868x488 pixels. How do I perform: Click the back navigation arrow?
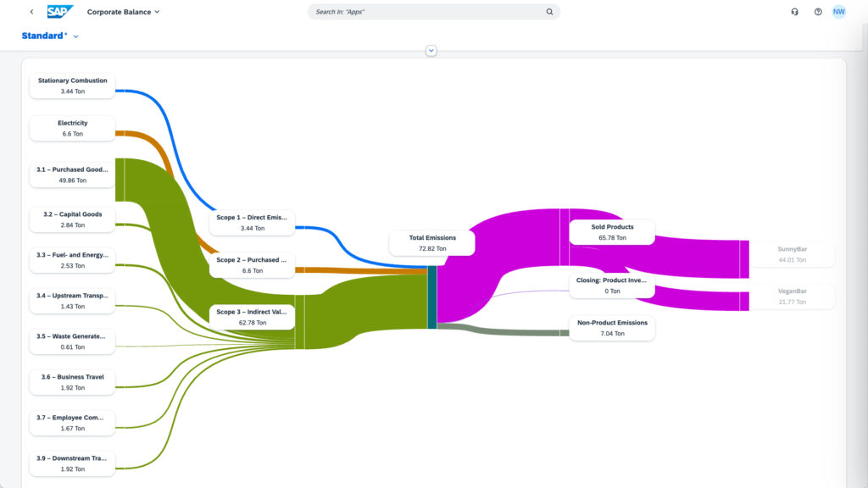click(31, 12)
